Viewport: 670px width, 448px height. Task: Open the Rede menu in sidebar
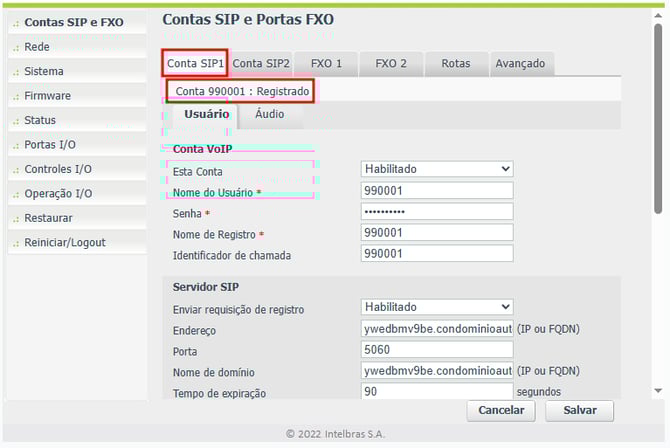click(38, 47)
